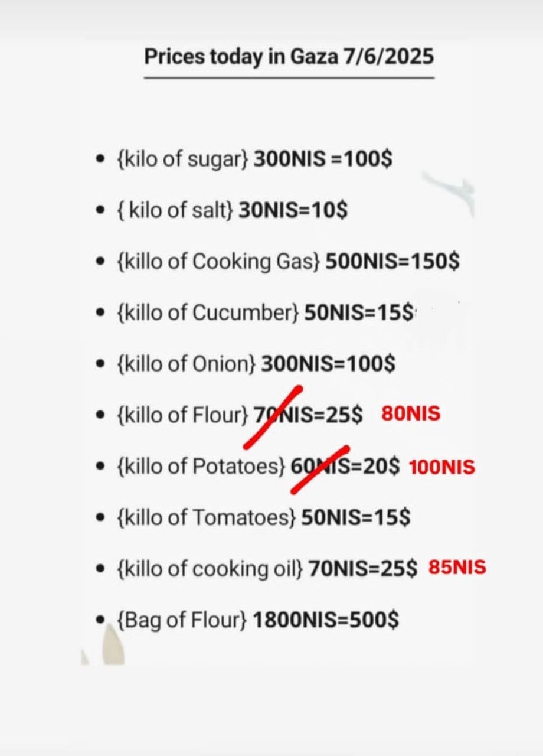543x756 pixels.
Task: Click the Onion 300NIS=100$ entry
Action: 256,363
